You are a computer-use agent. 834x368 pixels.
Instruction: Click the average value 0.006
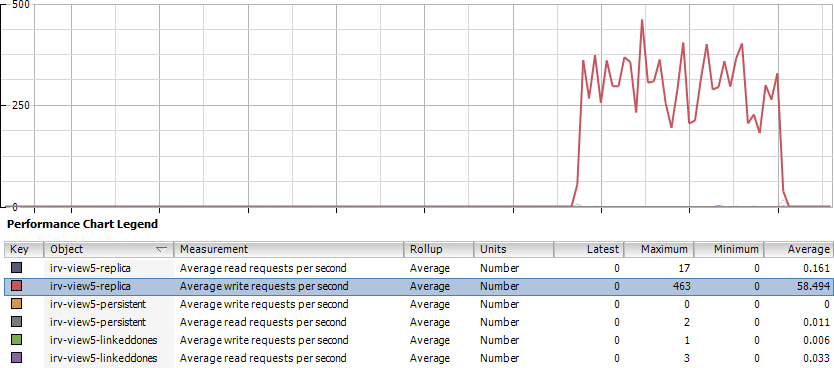click(x=816, y=340)
